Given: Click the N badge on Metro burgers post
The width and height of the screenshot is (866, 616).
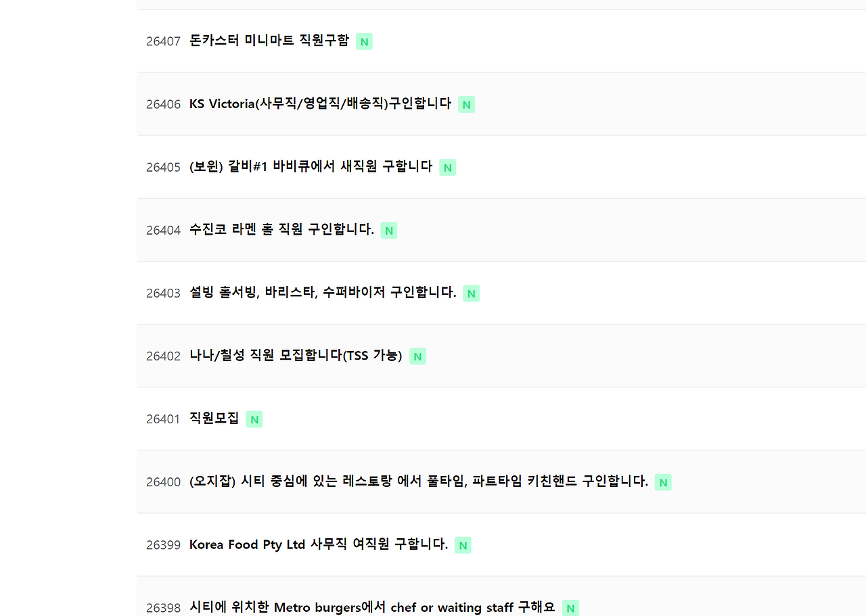Looking at the screenshot, I should click(x=570, y=607).
